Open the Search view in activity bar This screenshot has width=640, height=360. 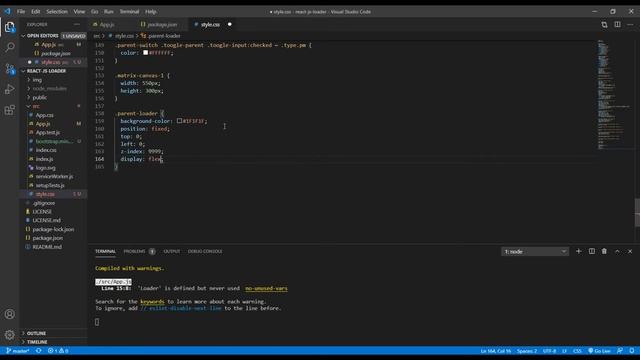coord(10,48)
